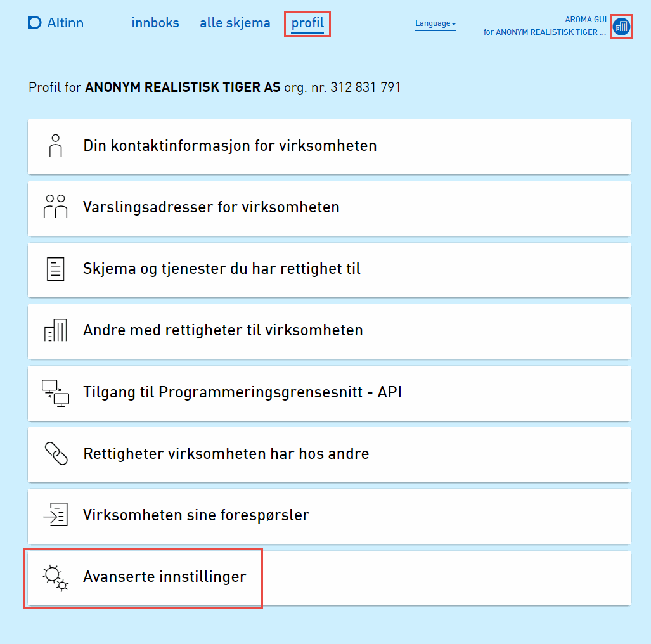This screenshot has height=644, width=651.
Task: Go to the innboks tab
Action: [155, 23]
